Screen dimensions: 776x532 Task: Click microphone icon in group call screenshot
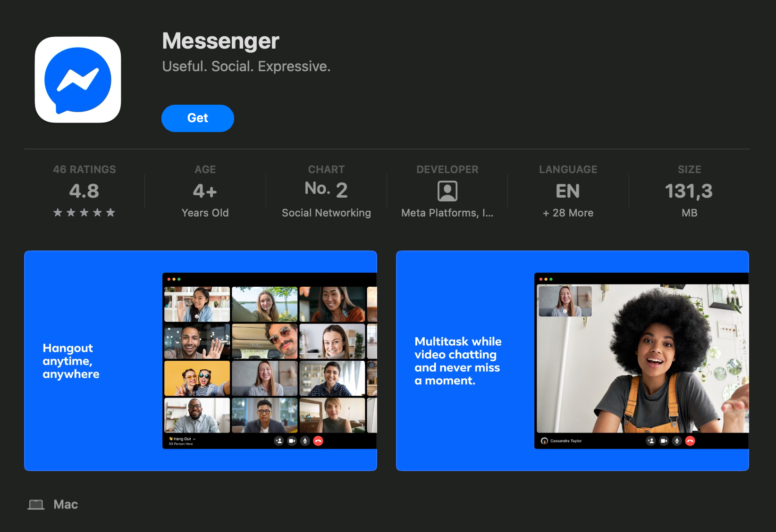click(305, 441)
